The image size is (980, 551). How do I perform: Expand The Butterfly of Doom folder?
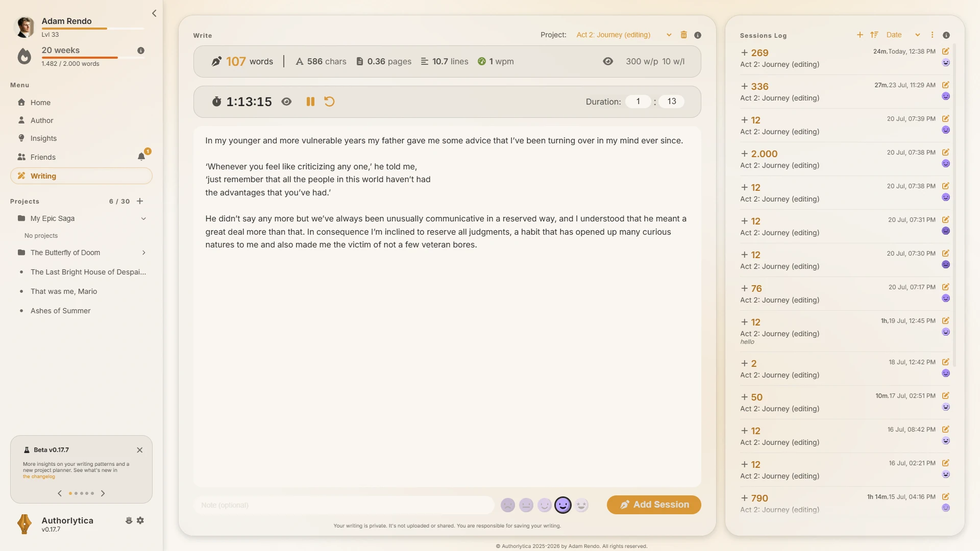click(x=143, y=253)
